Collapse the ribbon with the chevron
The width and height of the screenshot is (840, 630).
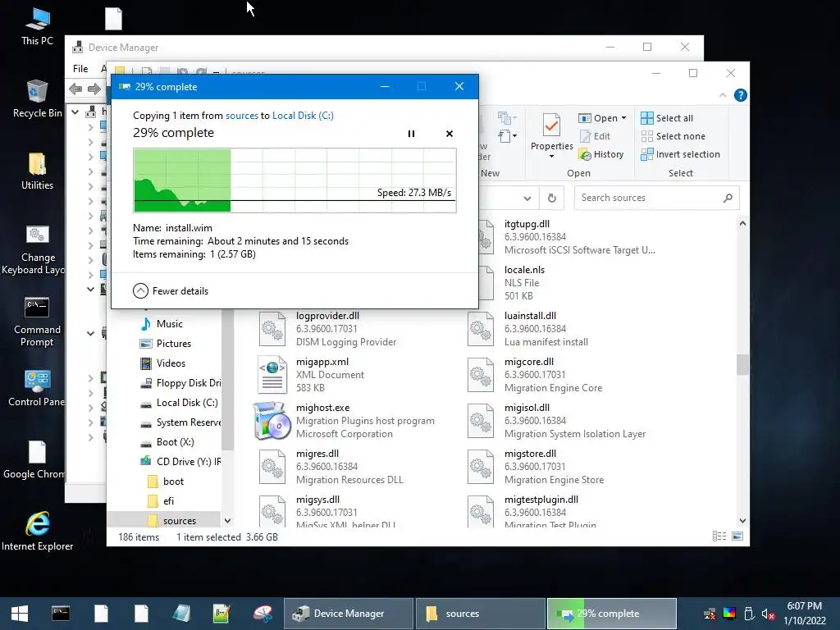pyautogui.click(x=723, y=95)
